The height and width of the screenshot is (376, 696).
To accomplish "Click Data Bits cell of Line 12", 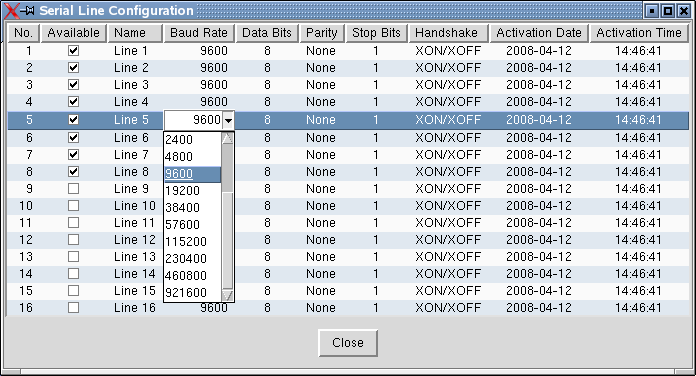I will coord(267,240).
